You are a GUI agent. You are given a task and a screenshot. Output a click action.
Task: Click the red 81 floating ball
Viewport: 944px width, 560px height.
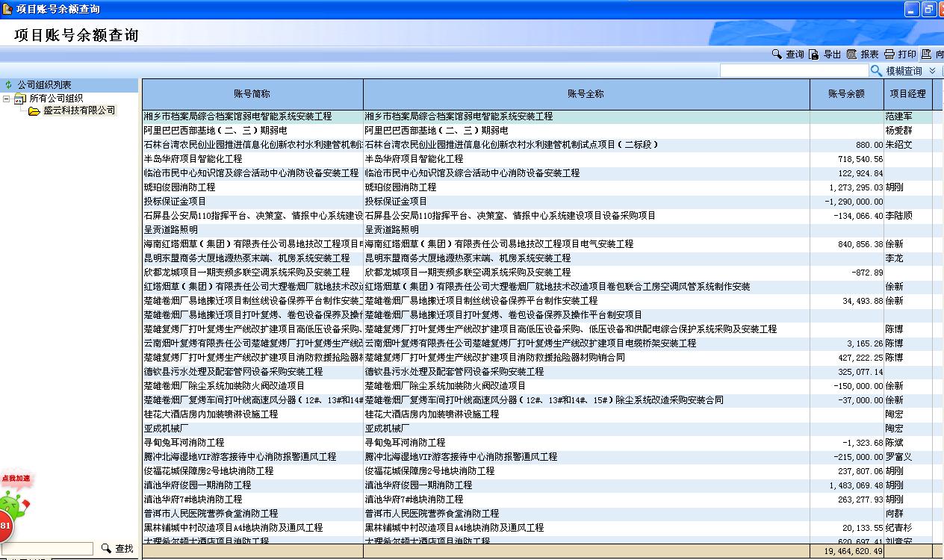[5, 526]
